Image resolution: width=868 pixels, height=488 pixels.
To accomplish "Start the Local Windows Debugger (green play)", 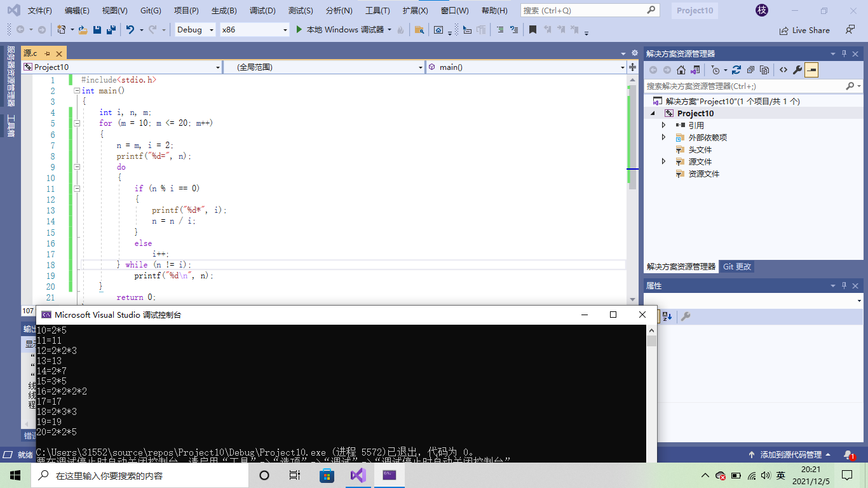I will coord(300,30).
